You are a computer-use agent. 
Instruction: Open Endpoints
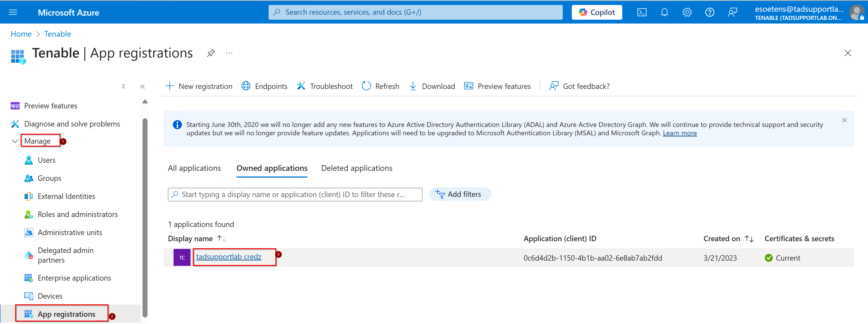[x=265, y=86]
